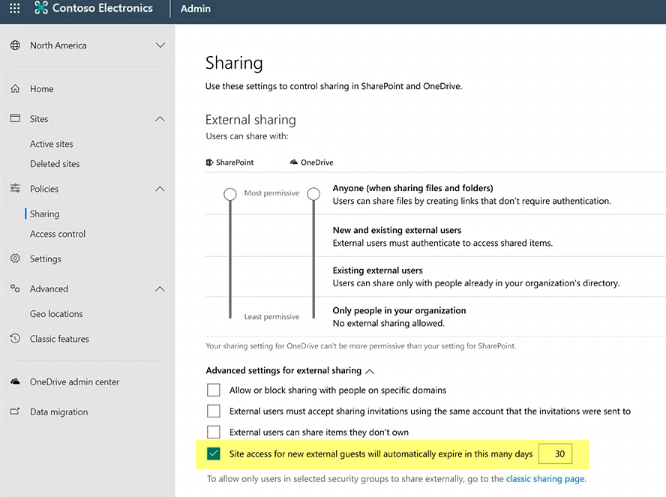Viewport: 666px width, 497px height.
Task: Click the Home icon in sidebar
Action: [15, 89]
